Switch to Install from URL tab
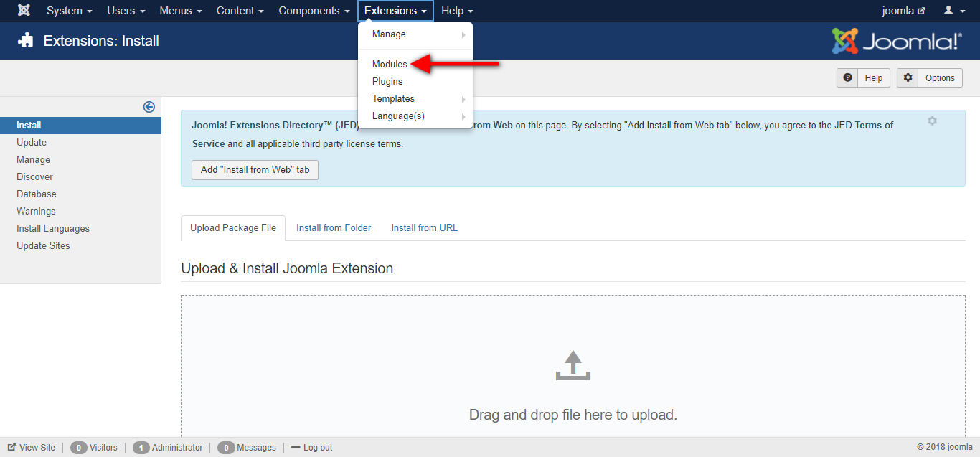The image size is (980, 457). point(424,228)
